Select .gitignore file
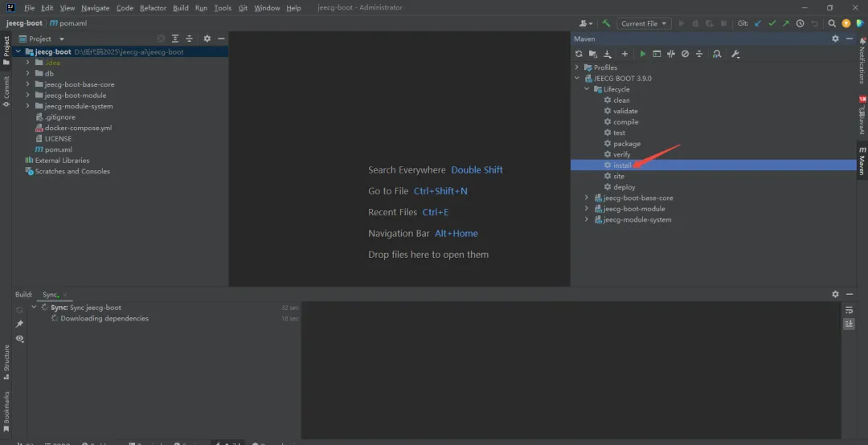 coord(55,116)
